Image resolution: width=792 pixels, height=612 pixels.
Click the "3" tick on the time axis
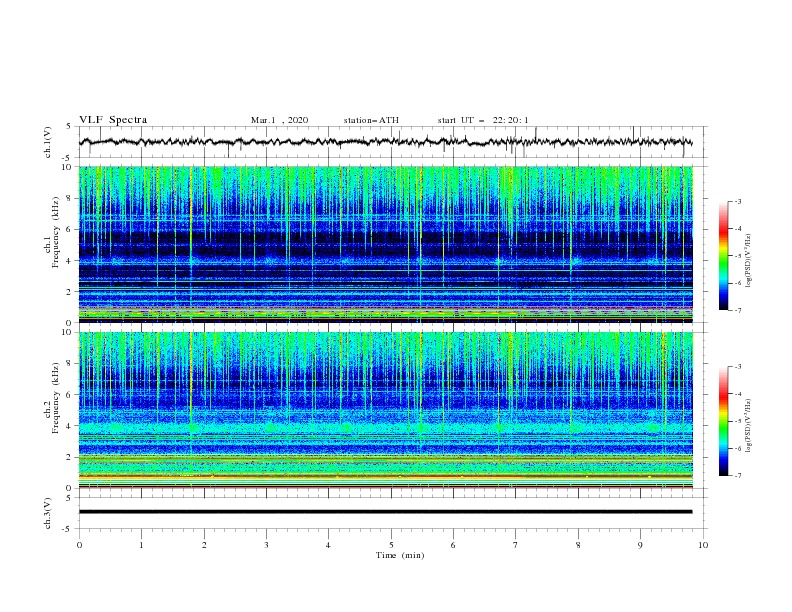pos(266,545)
